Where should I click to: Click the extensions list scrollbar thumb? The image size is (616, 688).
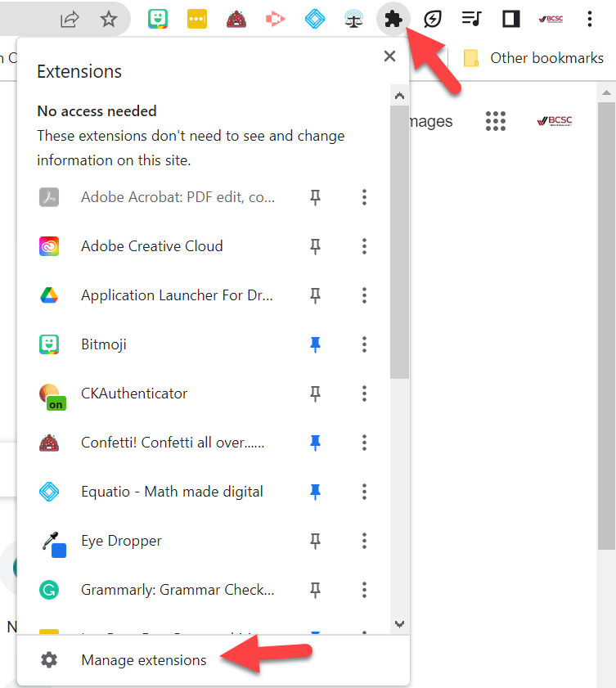[399, 242]
